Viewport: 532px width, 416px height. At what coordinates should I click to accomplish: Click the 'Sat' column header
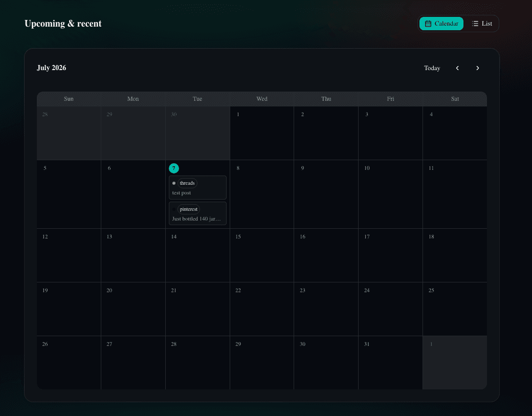tap(455, 99)
